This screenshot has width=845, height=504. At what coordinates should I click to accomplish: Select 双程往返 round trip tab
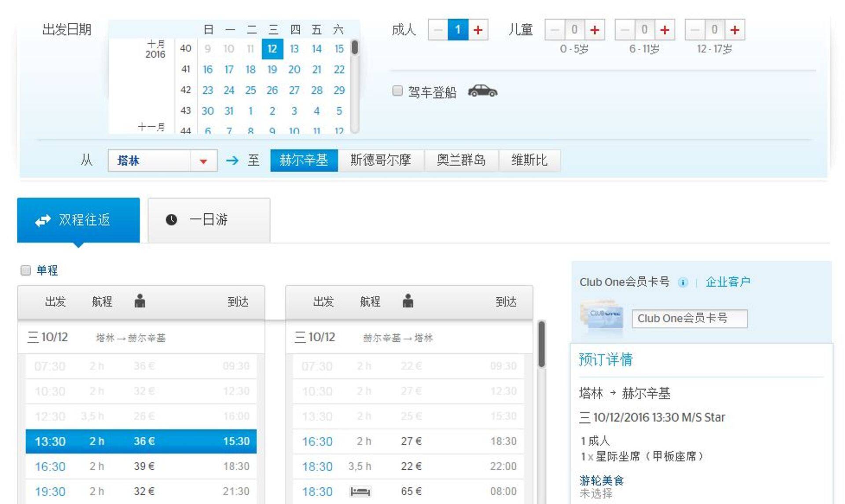78,220
